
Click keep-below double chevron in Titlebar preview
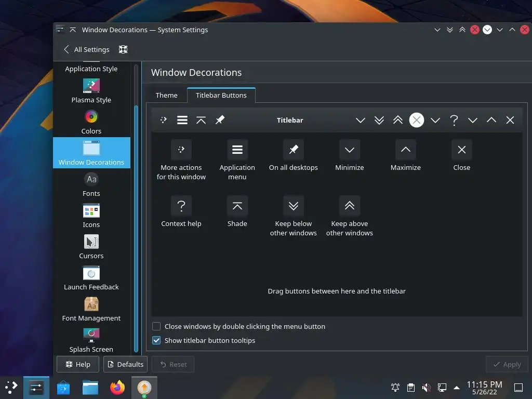click(379, 120)
